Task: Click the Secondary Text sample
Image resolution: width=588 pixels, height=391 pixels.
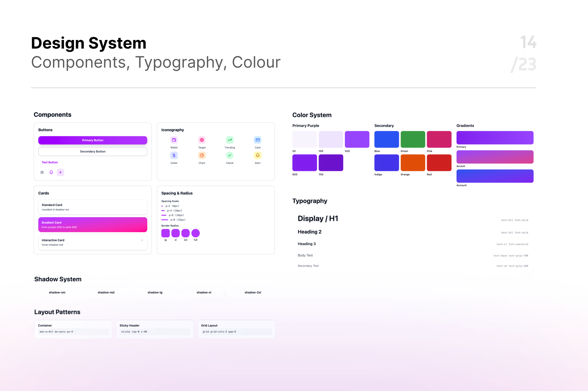Action: point(308,266)
